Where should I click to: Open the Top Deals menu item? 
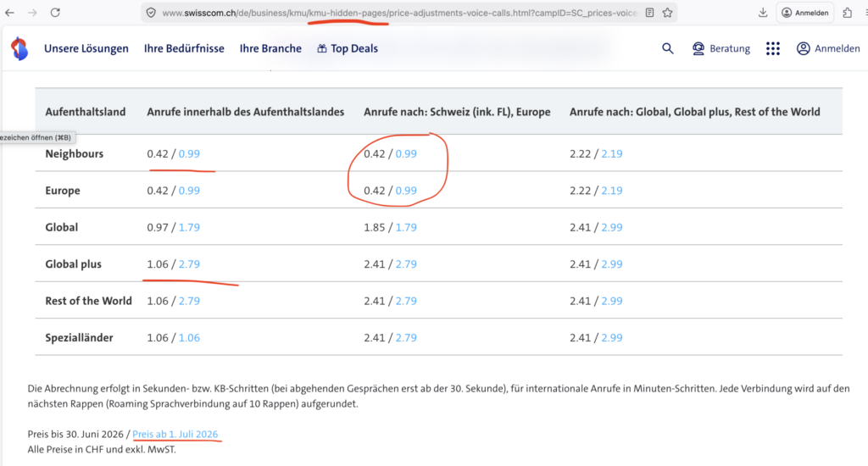354,48
